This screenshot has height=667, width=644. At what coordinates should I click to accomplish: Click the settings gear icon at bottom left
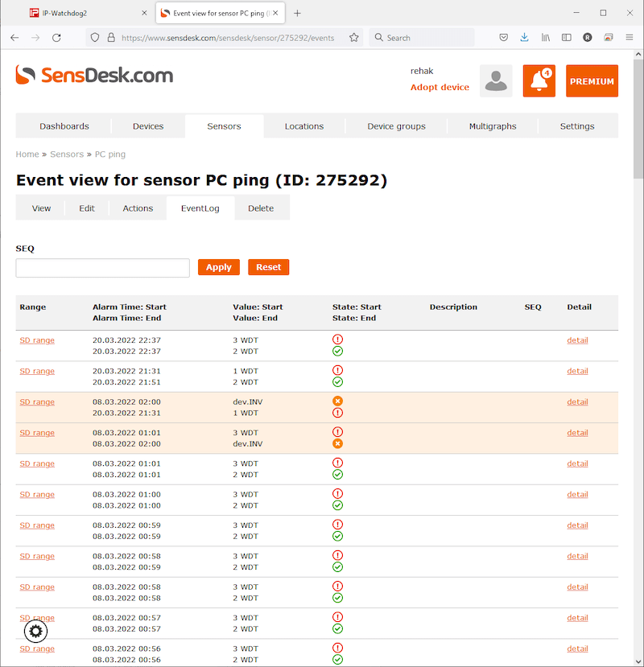[x=36, y=630]
